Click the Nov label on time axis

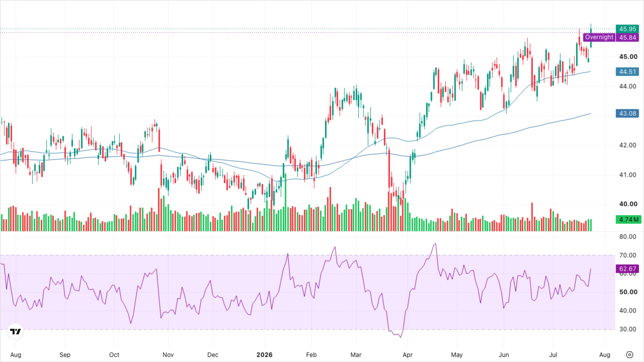coord(168,355)
